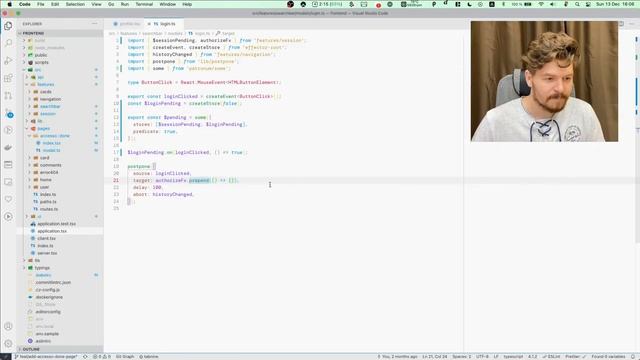Open the Terminal menu

tap(144, 4)
